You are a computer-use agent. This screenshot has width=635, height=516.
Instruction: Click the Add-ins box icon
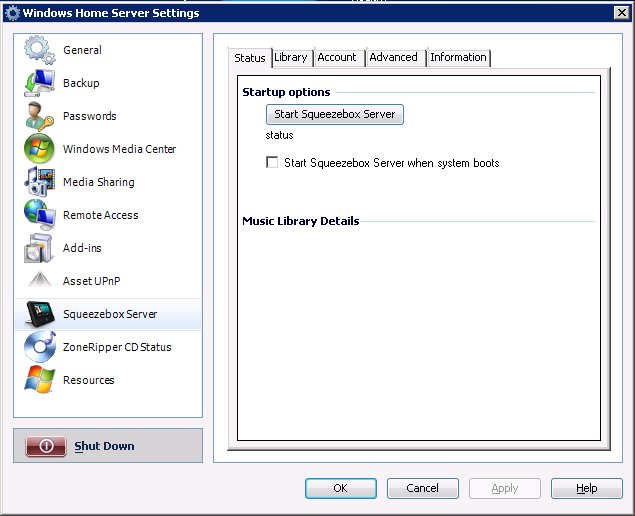(x=38, y=248)
